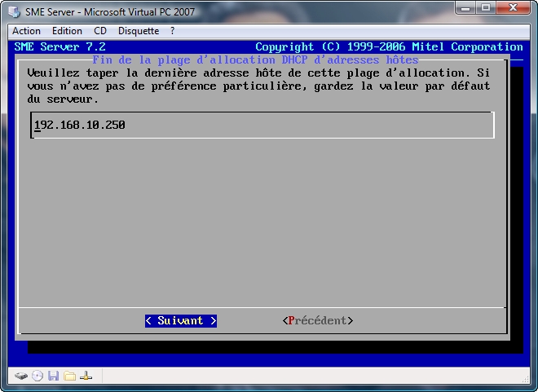Click the hard disk status icon
Viewport: 538px width, 392px height.
pos(21,376)
